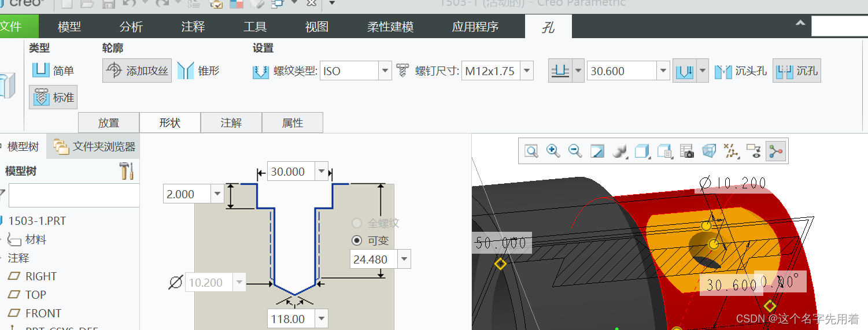Switch to the 注释 ribbon tab

pos(193,27)
